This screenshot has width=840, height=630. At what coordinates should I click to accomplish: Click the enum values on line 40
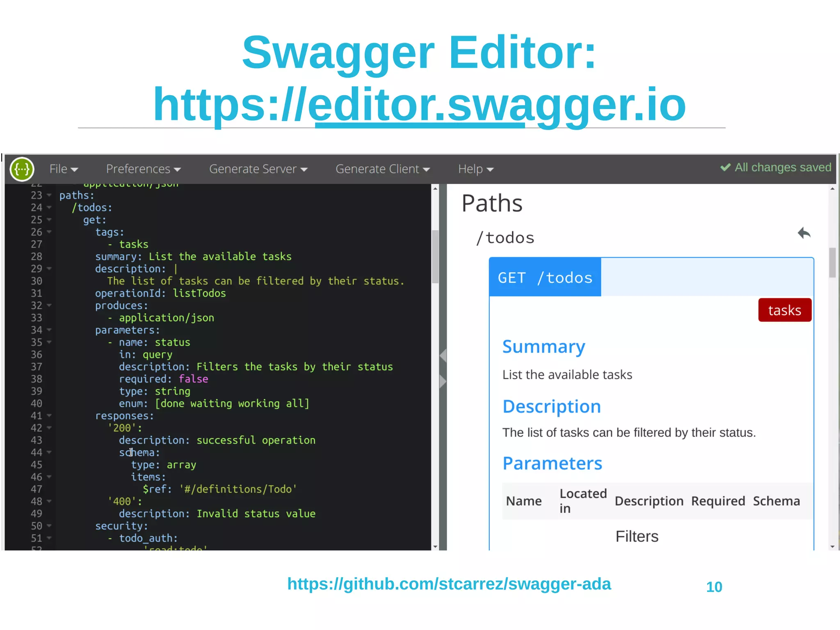(232, 403)
